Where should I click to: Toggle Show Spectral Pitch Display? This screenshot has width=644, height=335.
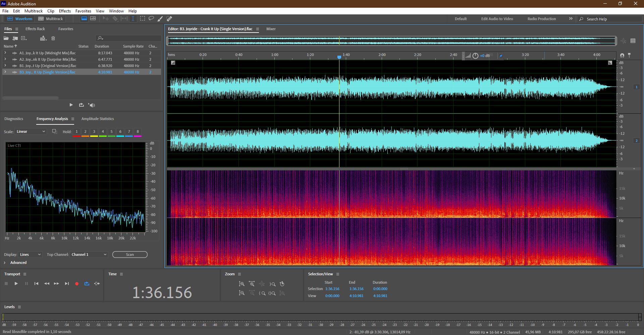point(93,19)
